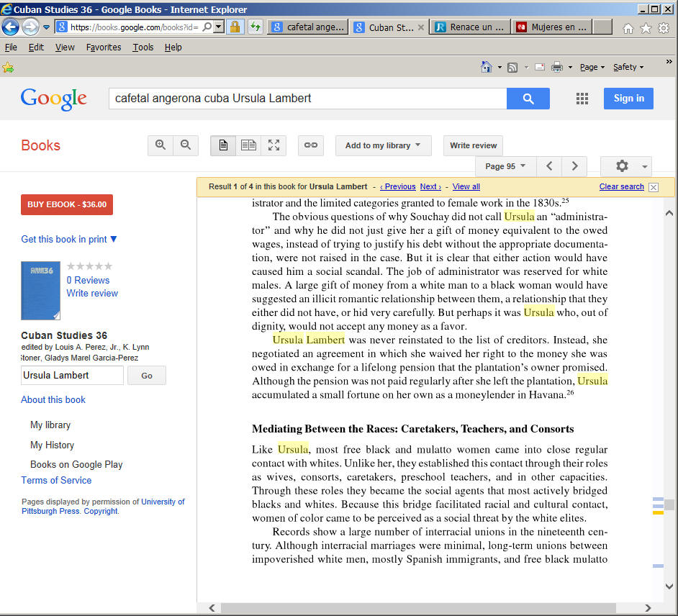Screen dimensions: 678x616
Task: Print the page with the printer icon
Action: 557,67
